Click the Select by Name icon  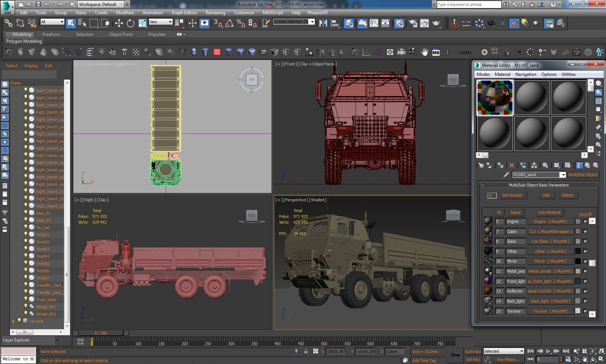(x=82, y=23)
